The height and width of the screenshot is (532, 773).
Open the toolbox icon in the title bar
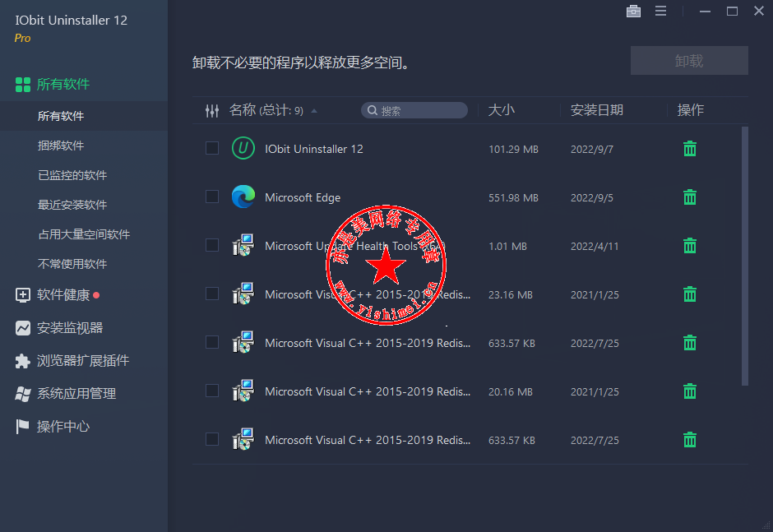point(633,11)
